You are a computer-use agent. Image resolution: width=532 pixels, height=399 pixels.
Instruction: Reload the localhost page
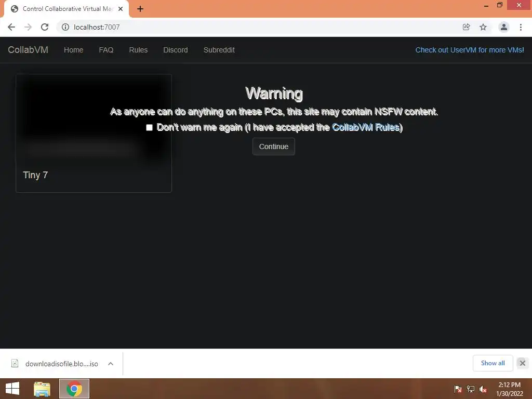[x=45, y=27]
